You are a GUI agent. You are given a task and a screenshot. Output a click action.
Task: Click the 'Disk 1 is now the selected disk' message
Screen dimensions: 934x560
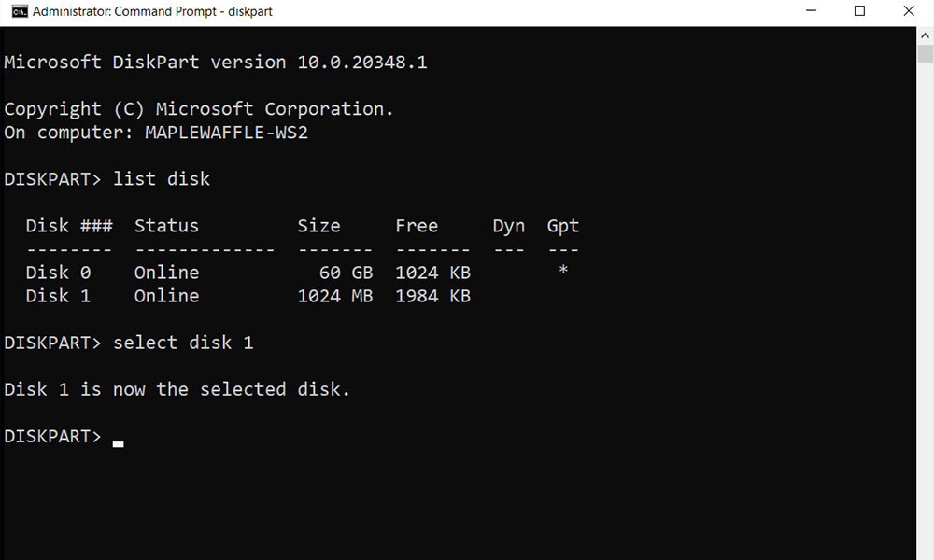177,389
